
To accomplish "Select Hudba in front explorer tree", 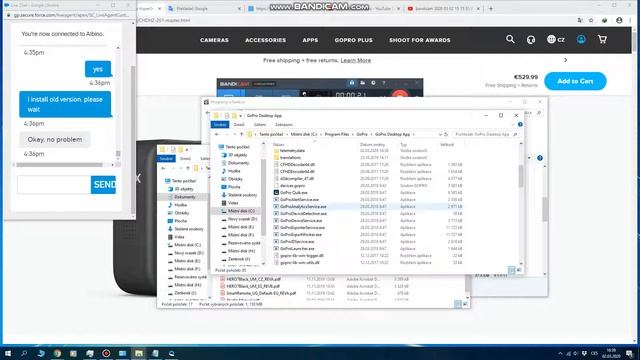I will [x=234, y=171].
